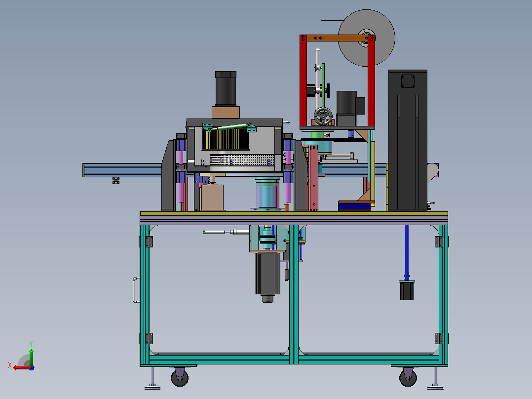Click the olive tabletop plate

click(x=294, y=214)
